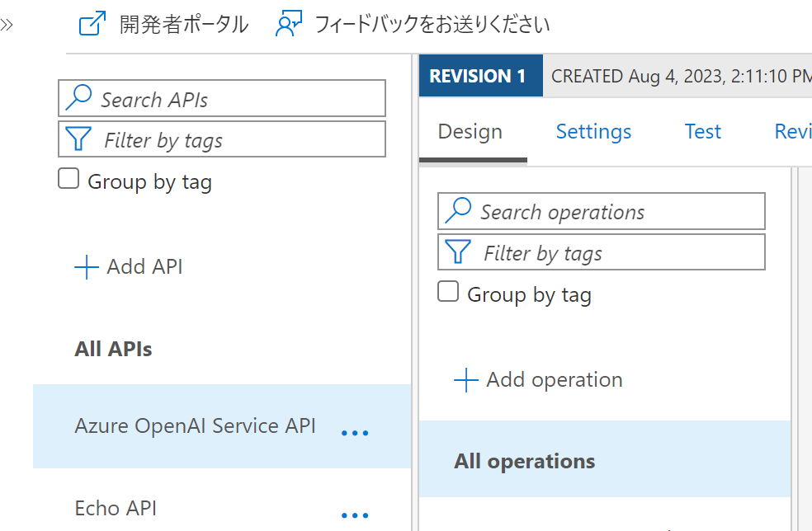Click the plus icon beside Add operation
Viewport: 812px width, 531px height.
pyautogui.click(x=466, y=380)
